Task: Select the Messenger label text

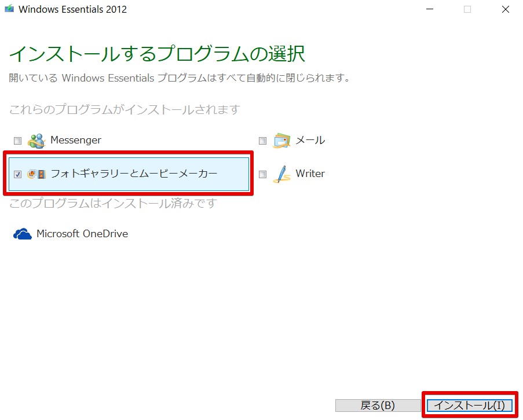Action: point(76,140)
